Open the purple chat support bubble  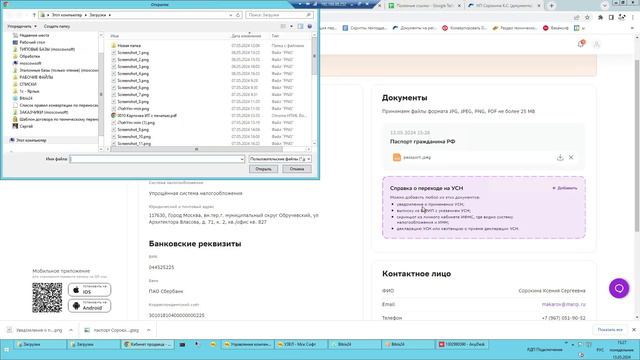click(x=619, y=288)
